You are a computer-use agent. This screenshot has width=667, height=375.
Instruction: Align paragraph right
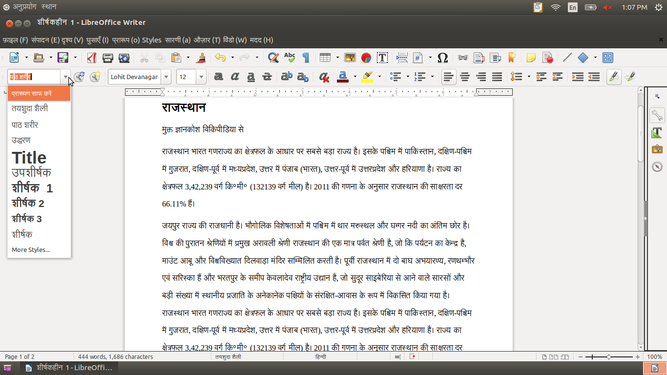tap(481, 77)
